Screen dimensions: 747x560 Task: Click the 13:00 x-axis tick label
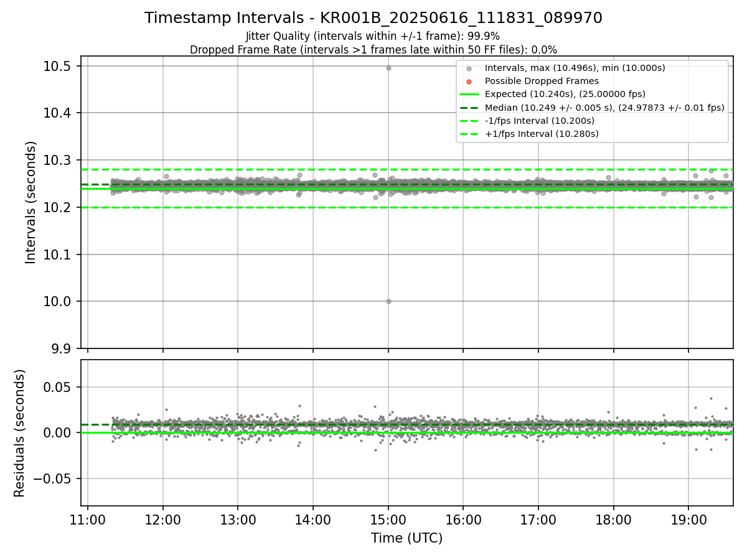coord(238,520)
